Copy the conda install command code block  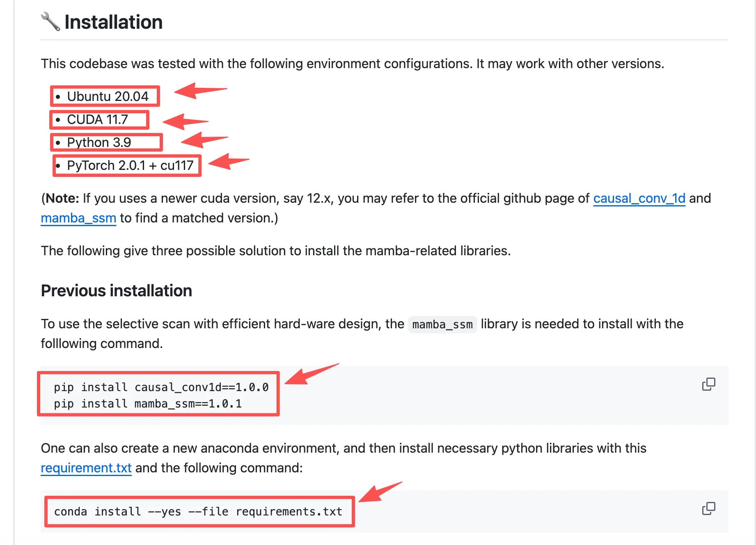(708, 508)
